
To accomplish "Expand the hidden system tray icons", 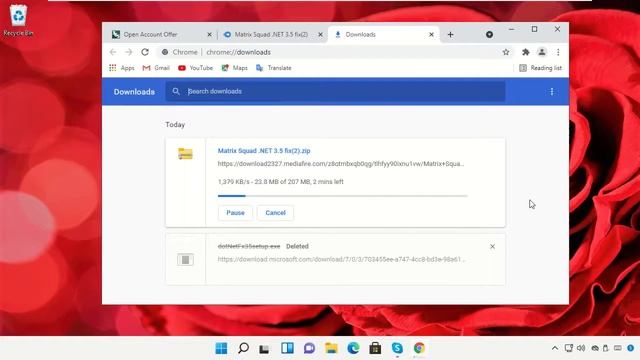I will tap(555, 348).
